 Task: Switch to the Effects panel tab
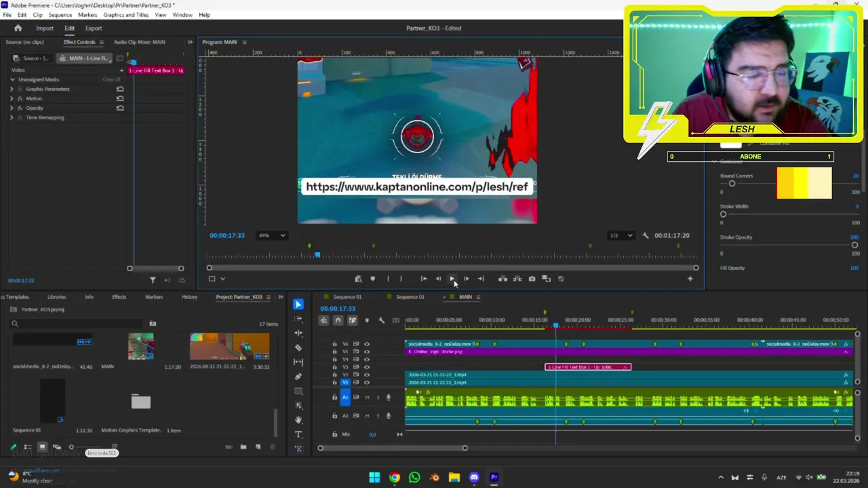coord(119,297)
